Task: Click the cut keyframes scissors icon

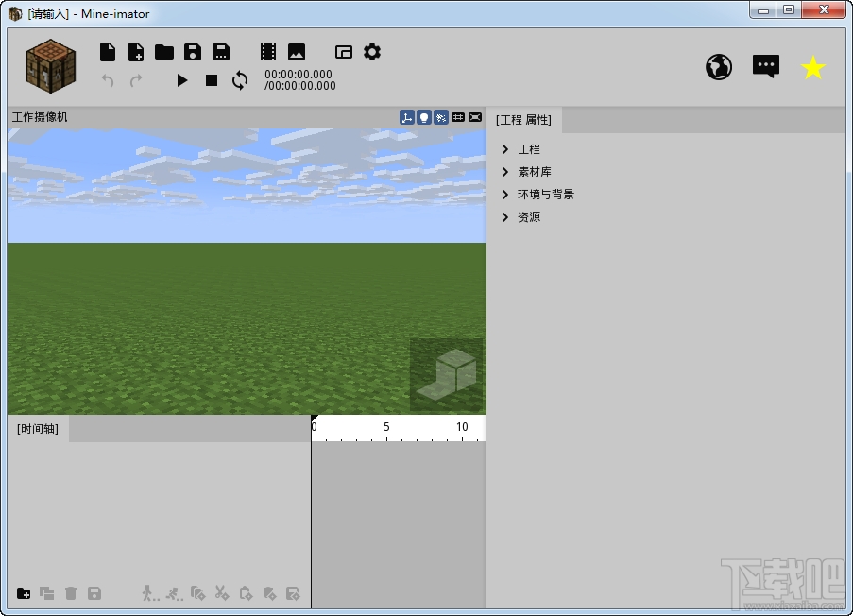Action: click(x=222, y=593)
